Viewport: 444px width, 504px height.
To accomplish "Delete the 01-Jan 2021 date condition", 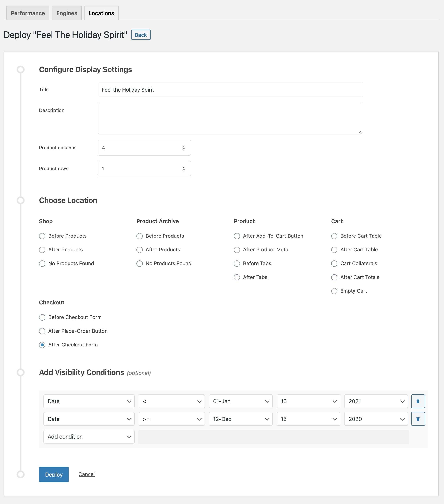I will pos(418,401).
